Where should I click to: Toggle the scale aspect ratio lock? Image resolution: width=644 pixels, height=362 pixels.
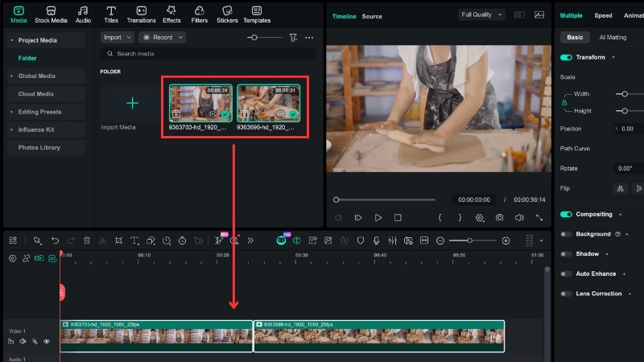[564, 103]
